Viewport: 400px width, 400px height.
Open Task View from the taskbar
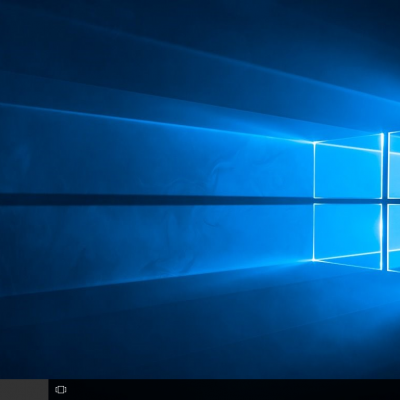(61, 389)
